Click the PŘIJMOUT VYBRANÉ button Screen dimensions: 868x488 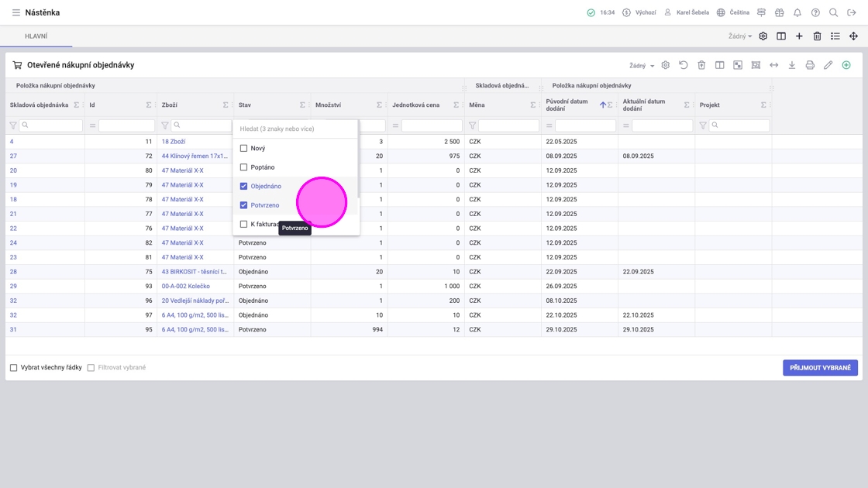[x=820, y=368]
